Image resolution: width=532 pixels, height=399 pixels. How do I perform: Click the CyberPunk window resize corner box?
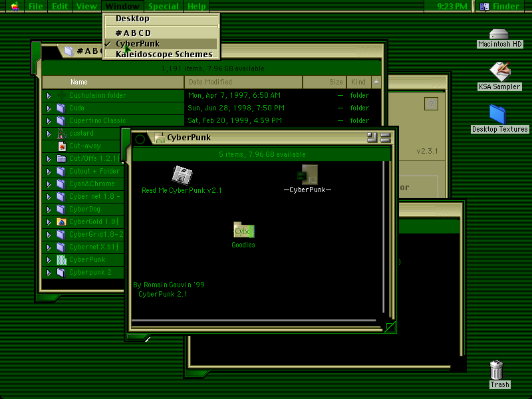(390, 327)
